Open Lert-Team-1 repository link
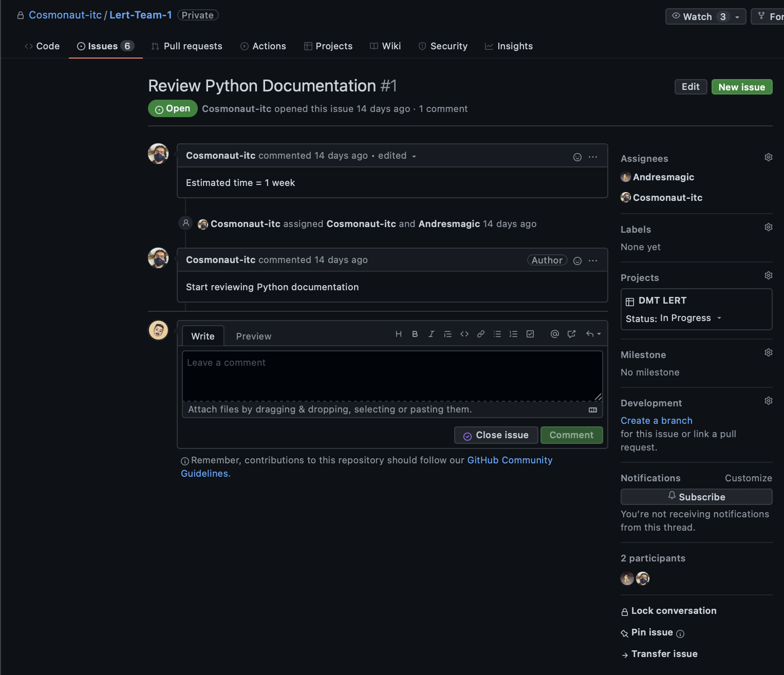784x675 pixels. (140, 15)
